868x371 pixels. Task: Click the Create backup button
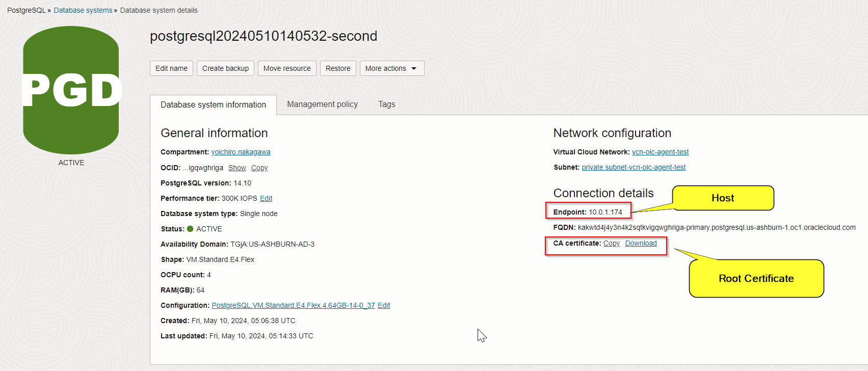[x=225, y=68]
